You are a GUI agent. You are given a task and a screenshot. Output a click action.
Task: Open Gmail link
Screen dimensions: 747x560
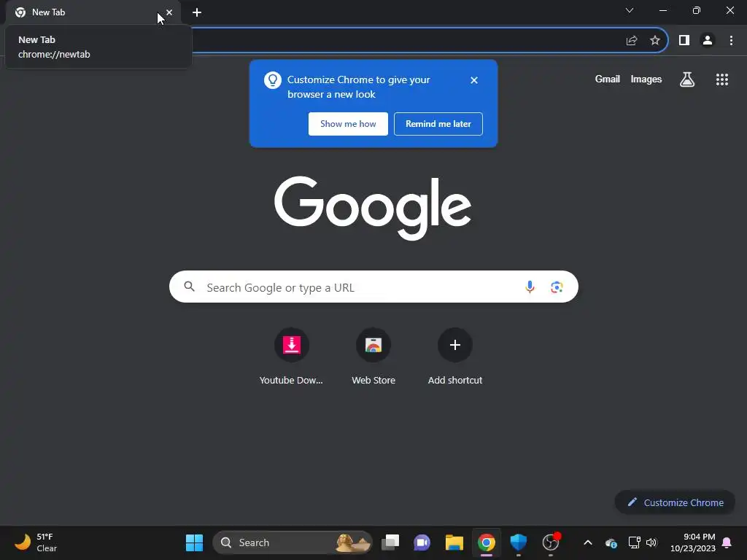click(x=608, y=79)
